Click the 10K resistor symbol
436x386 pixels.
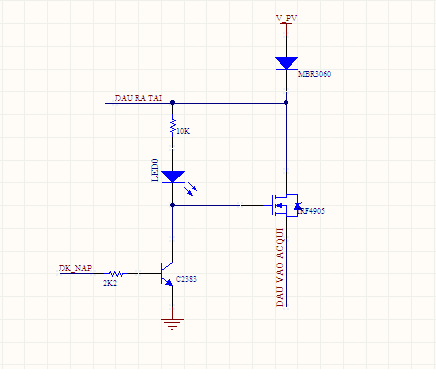pyautogui.click(x=173, y=126)
